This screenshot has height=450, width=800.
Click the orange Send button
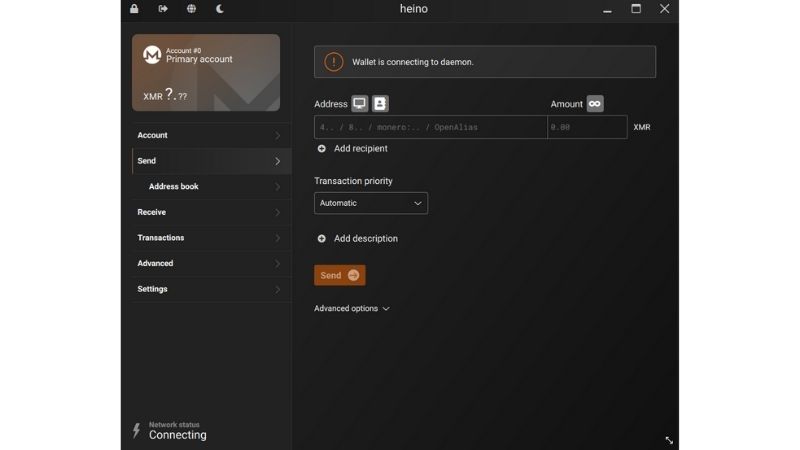339,275
